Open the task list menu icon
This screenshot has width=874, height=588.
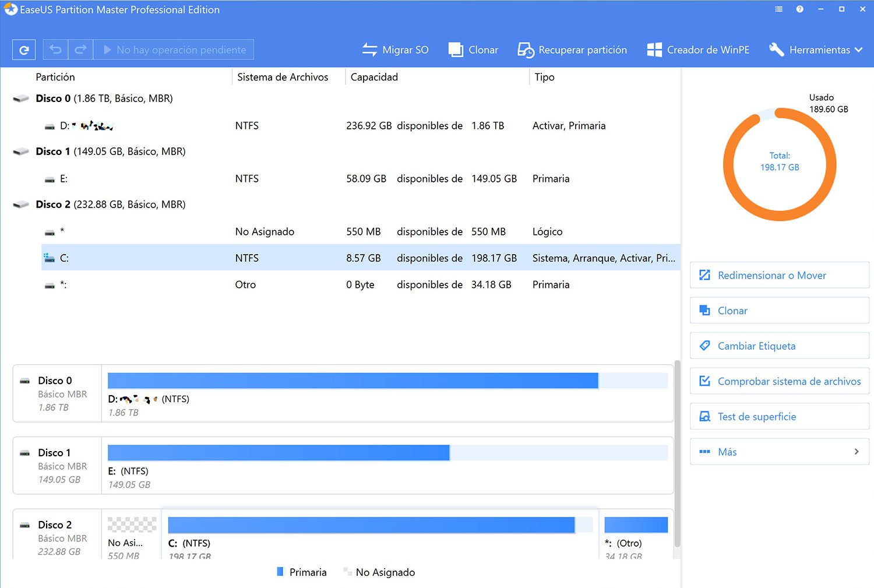pos(778,9)
